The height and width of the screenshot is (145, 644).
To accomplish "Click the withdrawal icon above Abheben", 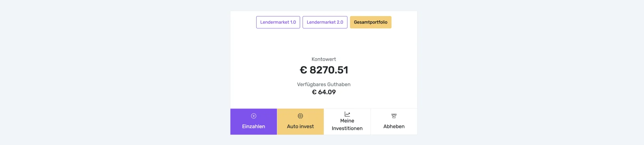I will (394, 116).
